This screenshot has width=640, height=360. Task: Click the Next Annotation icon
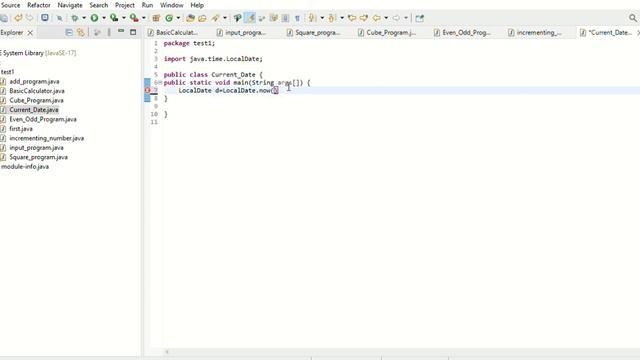(x=312, y=18)
